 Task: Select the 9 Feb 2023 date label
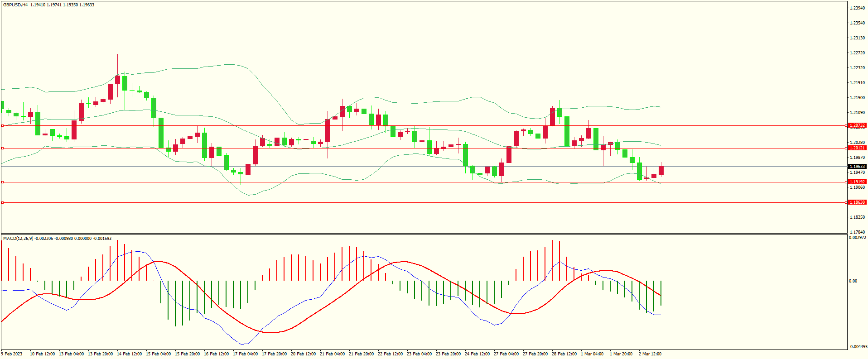tap(12, 354)
